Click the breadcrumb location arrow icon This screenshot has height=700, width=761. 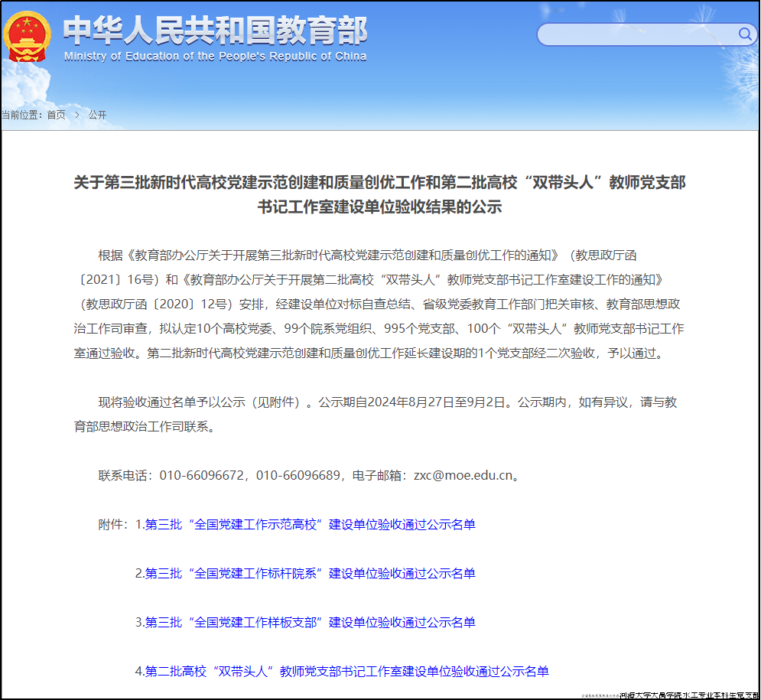[x=76, y=113]
